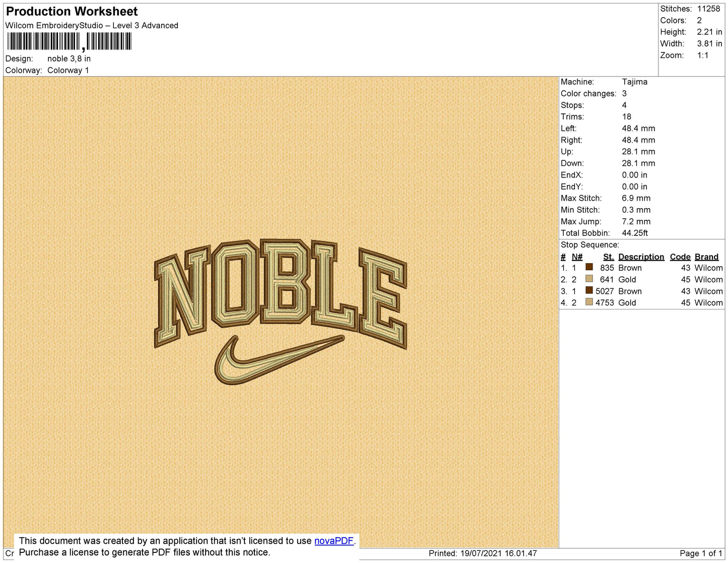This screenshot has height=563, width=728.
Task: Select the Down value 28.1 mm
Action: (638, 163)
